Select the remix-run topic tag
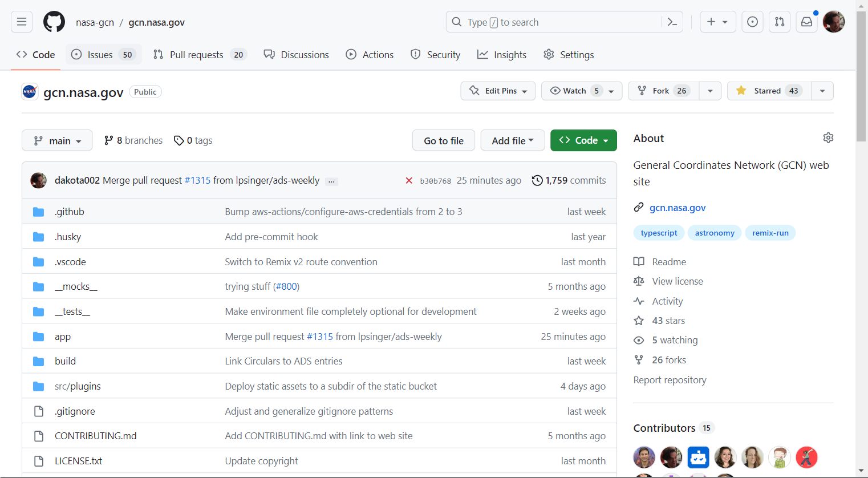868x478 pixels. 770,233
